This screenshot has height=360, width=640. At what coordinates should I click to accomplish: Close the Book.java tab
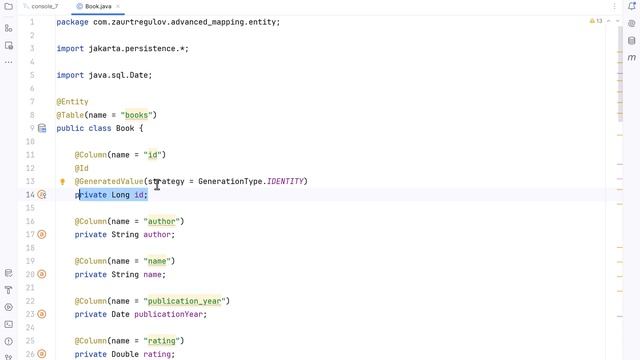pyautogui.click(x=118, y=6)
